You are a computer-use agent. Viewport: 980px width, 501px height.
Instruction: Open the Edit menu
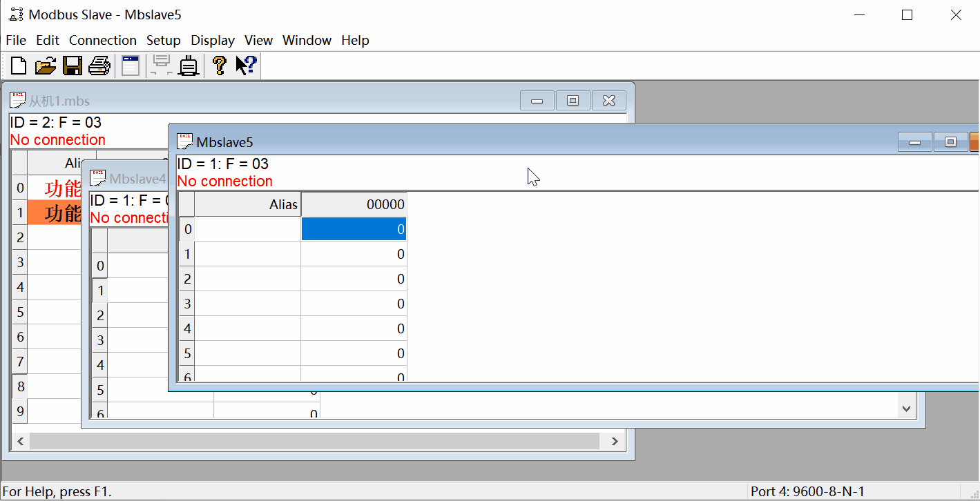48,40
